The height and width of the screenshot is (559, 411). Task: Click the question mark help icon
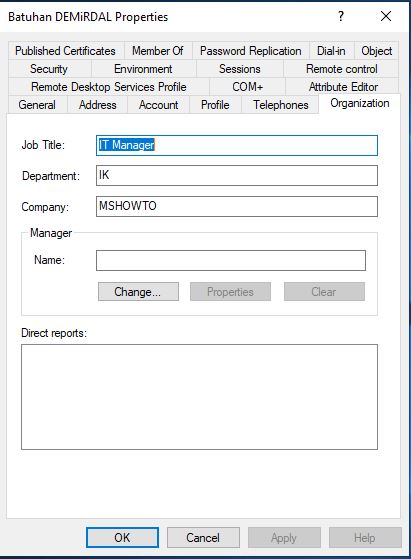coord(341,16)
